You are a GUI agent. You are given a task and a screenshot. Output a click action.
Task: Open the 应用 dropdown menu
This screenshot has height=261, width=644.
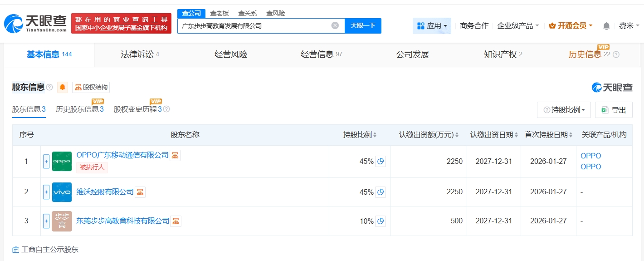point(432,26)
